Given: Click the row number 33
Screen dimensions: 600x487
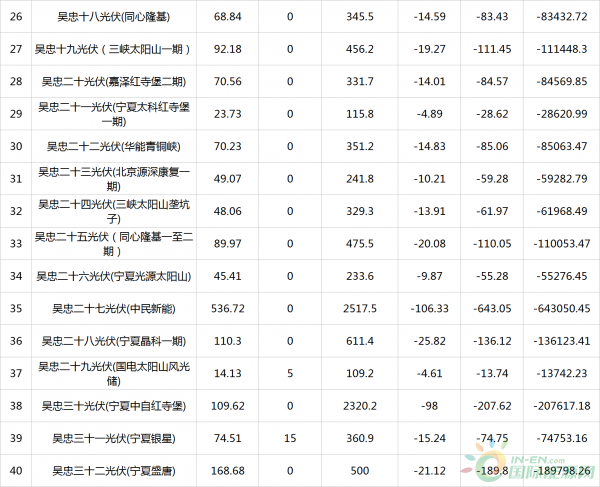Looking at the screenshot, I should pos(16,244).
